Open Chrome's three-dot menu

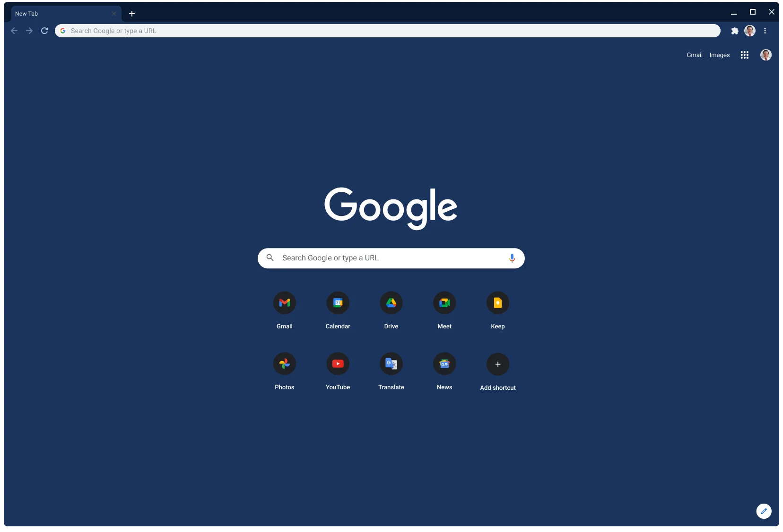[765, 31]
